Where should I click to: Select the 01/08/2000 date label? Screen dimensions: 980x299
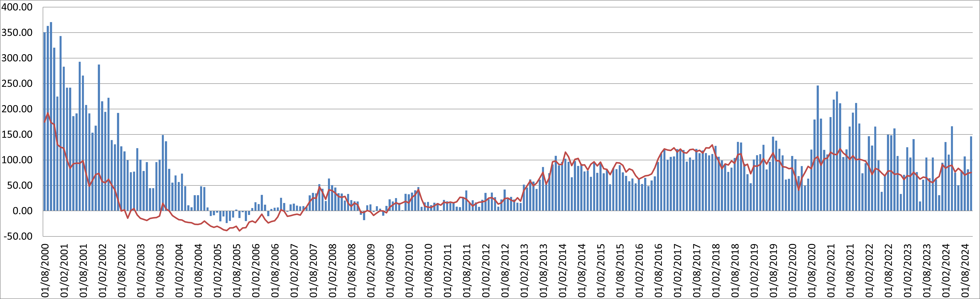(x=45, y=271)
